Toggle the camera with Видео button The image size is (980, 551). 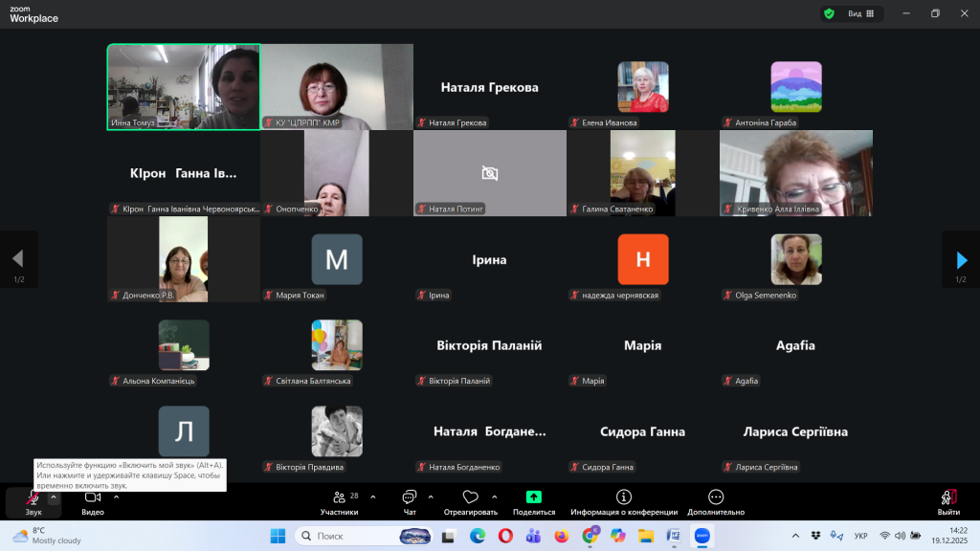click(93, 498)
